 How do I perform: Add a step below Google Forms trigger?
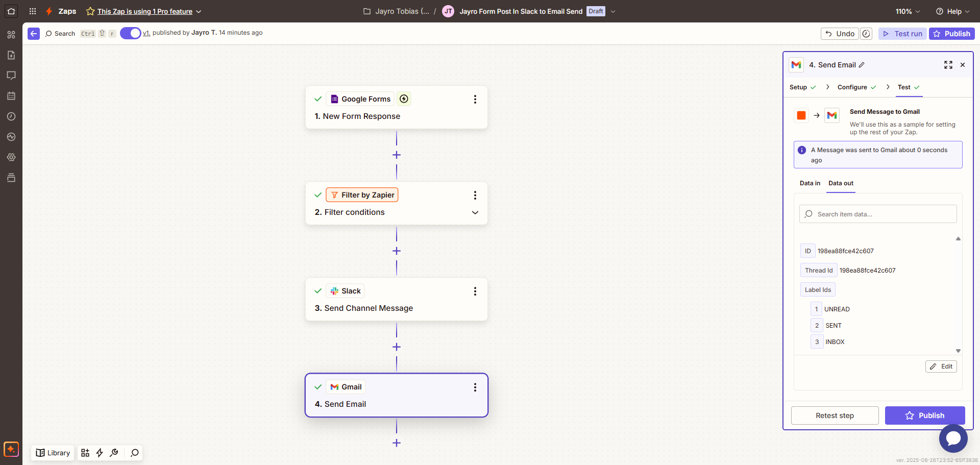point(397,155)
